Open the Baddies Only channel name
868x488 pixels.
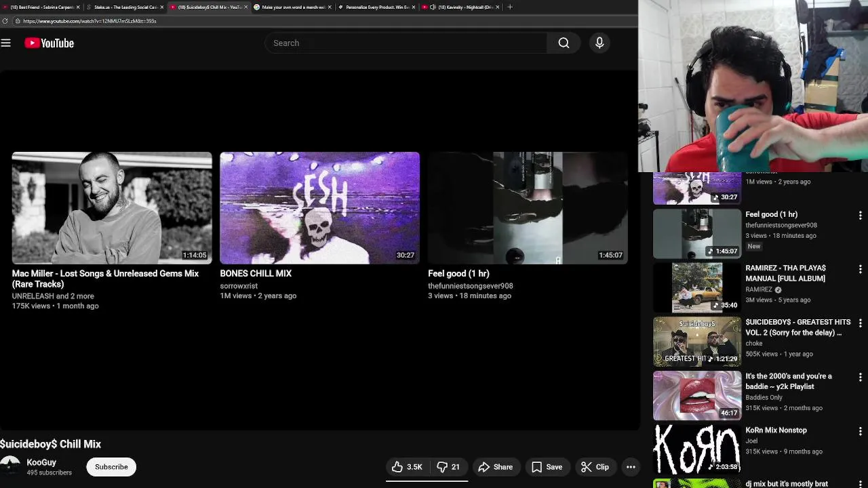tap(764, 397)
